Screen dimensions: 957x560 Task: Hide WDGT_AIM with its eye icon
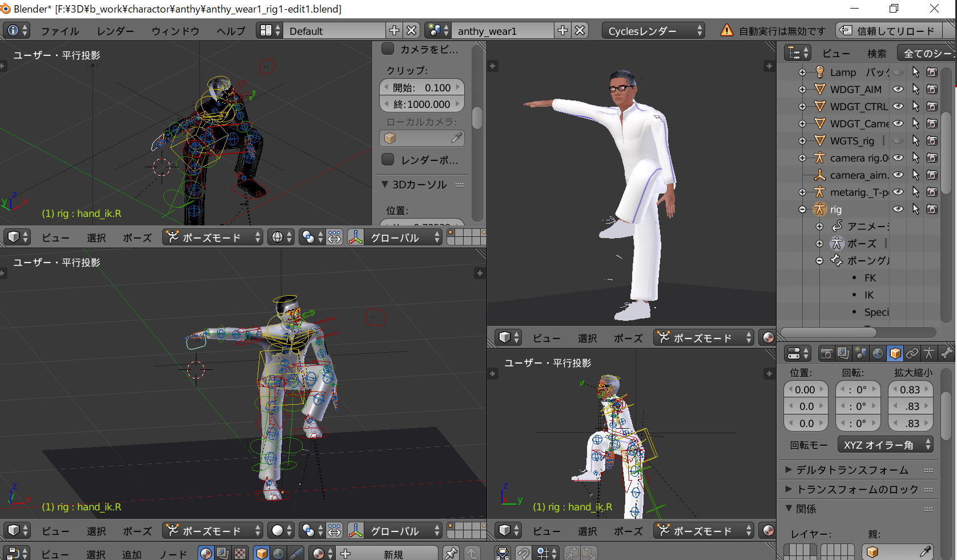pos(898,90)
